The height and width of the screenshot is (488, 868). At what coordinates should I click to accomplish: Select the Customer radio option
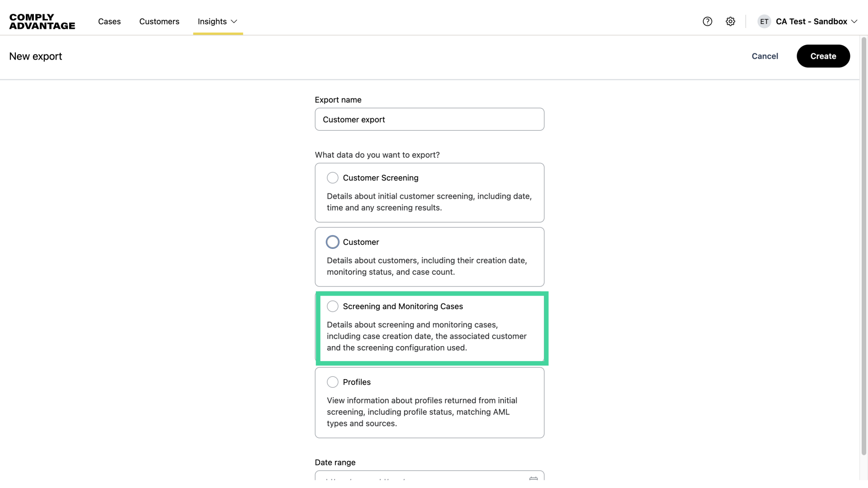tap(332, 242)
